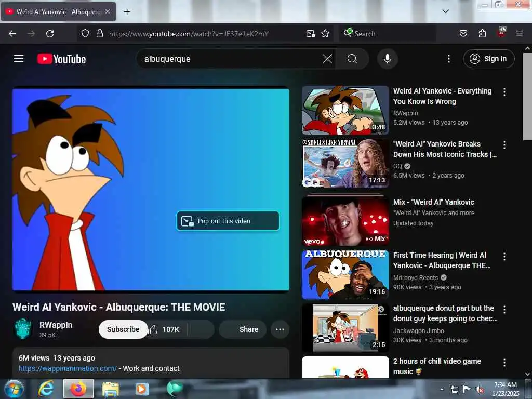Clear the albuquerque search text
The height and width of the screenshot is (399, 532).
[327, 59]
